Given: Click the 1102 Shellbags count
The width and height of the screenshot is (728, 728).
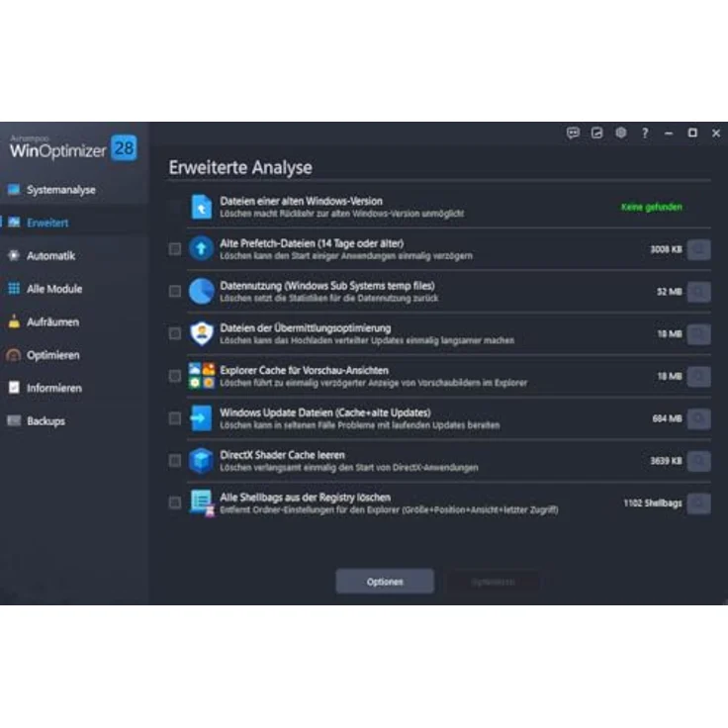Looking at the screenshot, I should click(653, 502).
